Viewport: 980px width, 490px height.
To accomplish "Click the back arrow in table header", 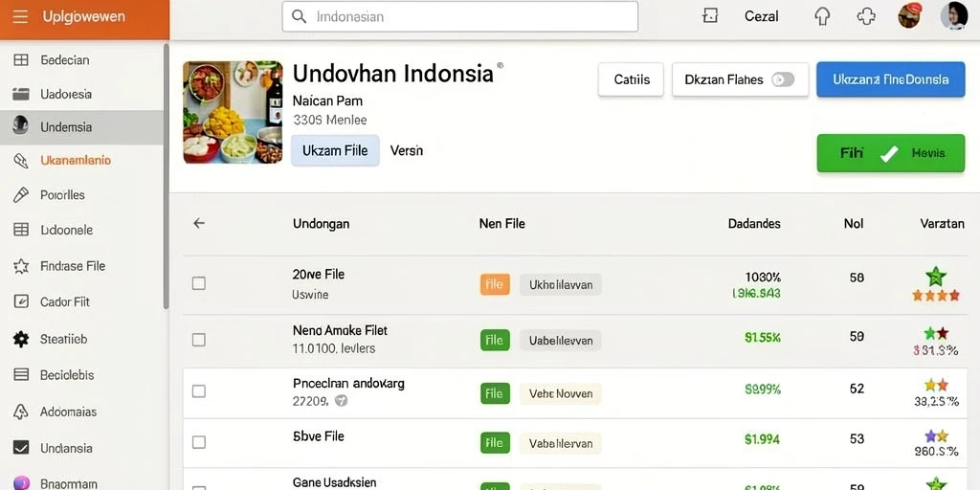I will (x=199, y=223).
